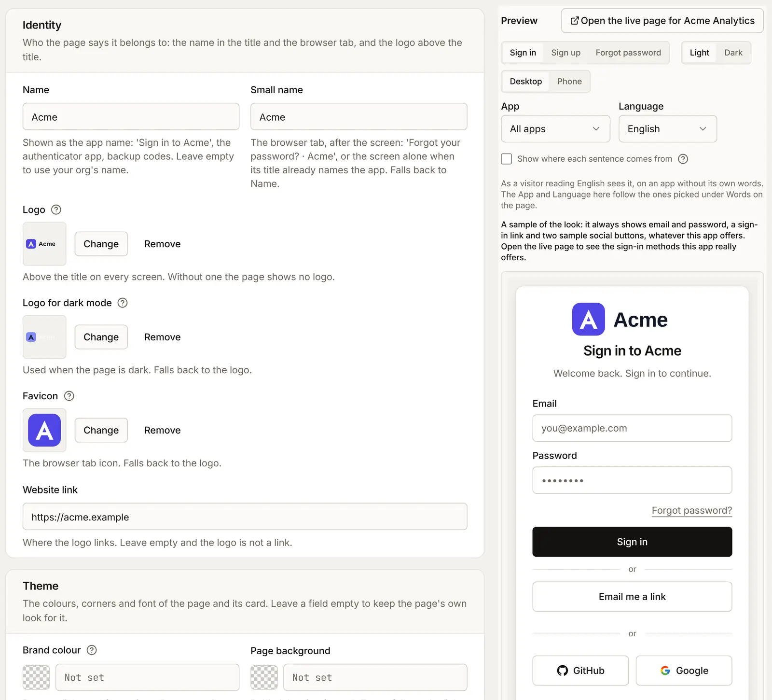Click the Brand colour help icon
Image resolution: width=772 pixels, height=700 pixels.
pyautogui.click(x=92, y=650)
